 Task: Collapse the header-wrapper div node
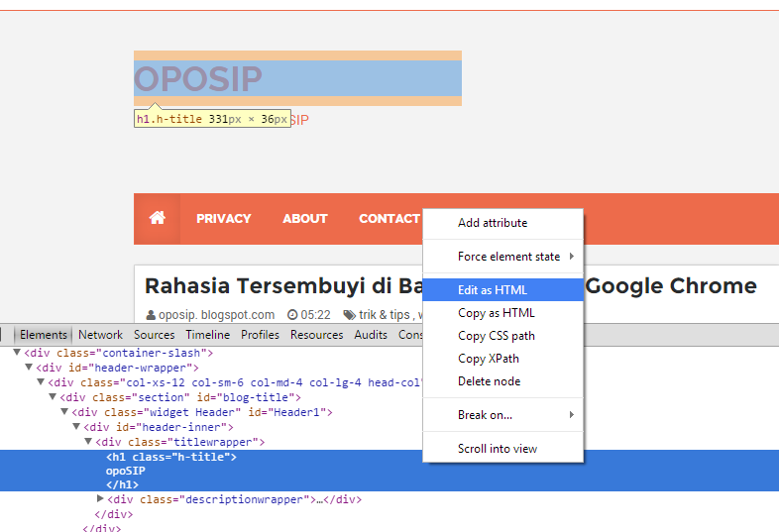pos(29,368)
